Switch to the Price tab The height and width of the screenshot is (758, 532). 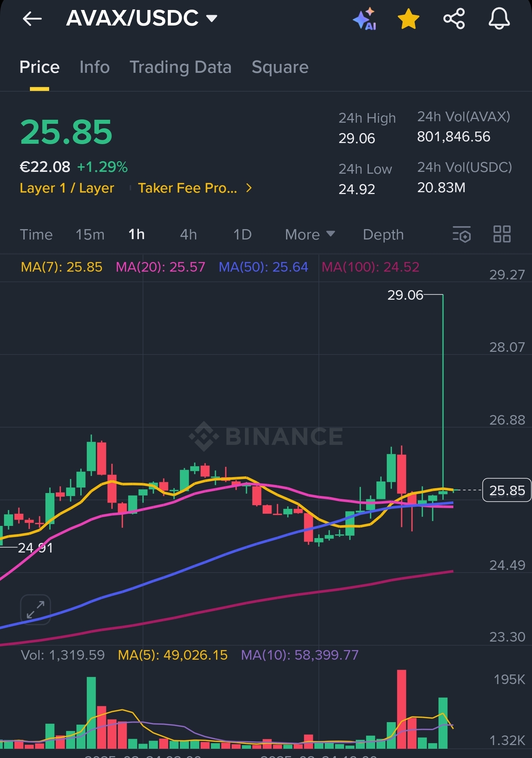coord(40,67)
